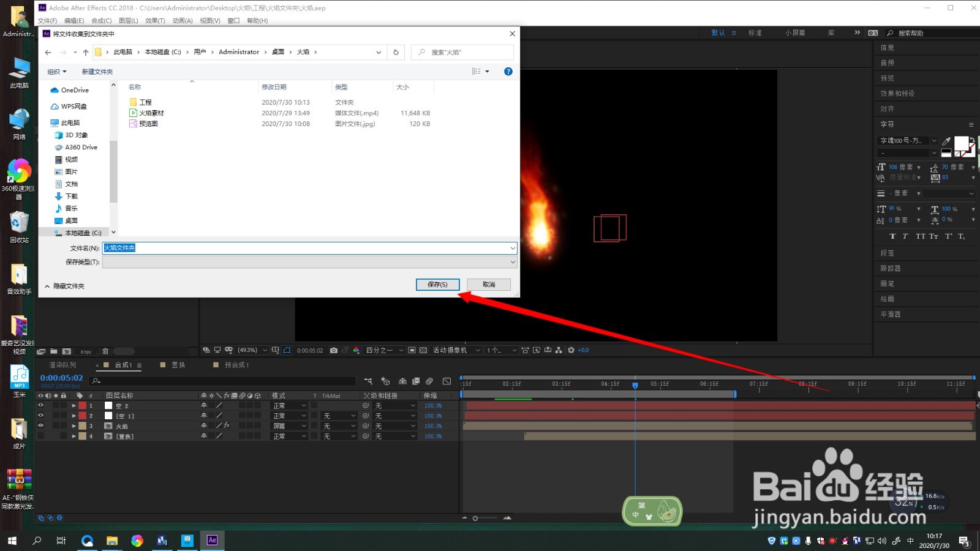
Task: Click 新建文件夹 in the dialog
Action: coord(97,72)
